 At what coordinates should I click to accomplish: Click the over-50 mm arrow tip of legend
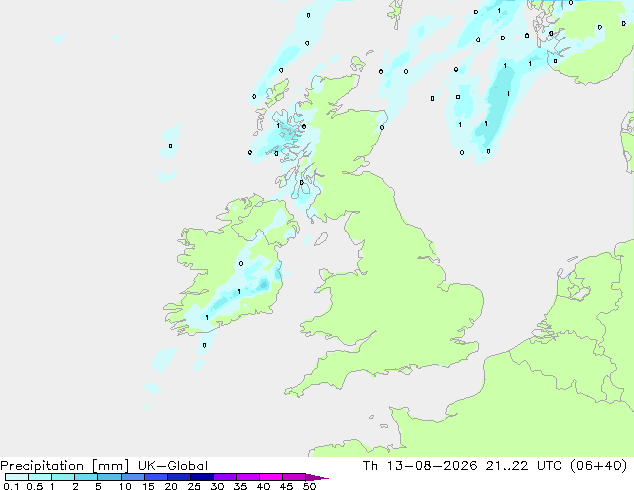[317, 477]
